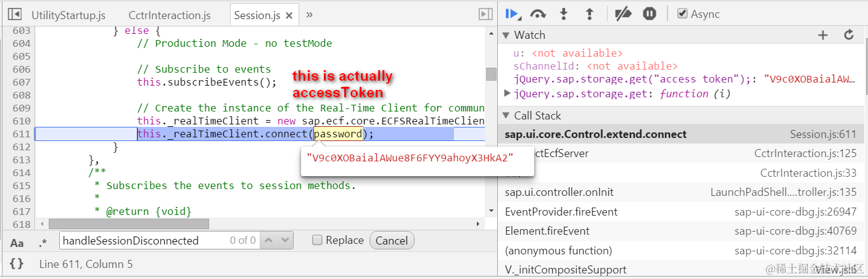Click watch expression u: not available
The width and height of the screenshot is (868, 279).
pos(568,53)
